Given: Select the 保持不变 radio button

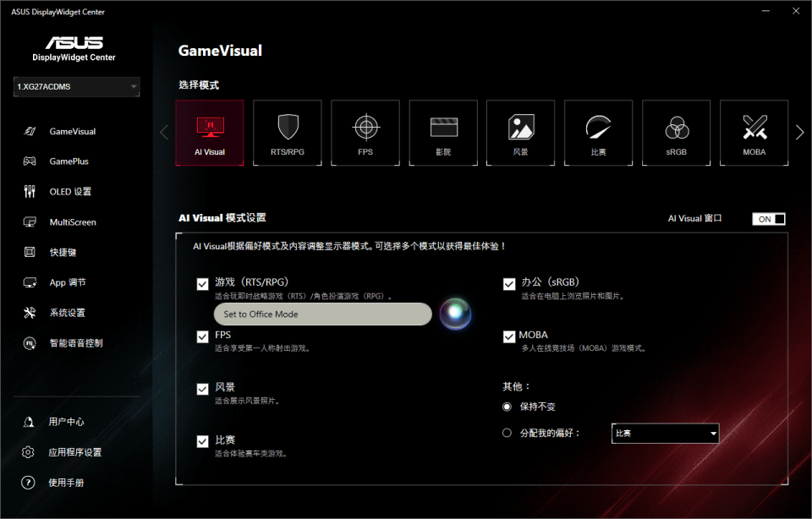Looking at the screenshot, I should point(507,407).
